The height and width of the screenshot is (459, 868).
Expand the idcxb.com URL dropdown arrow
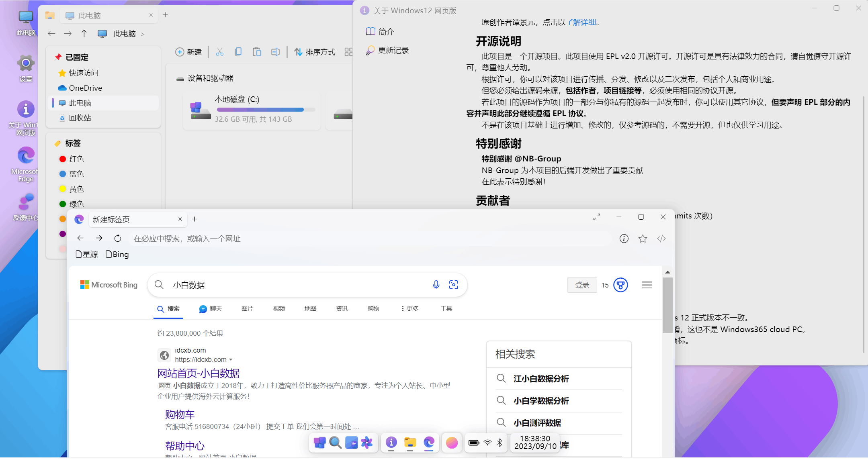[231, 360]
